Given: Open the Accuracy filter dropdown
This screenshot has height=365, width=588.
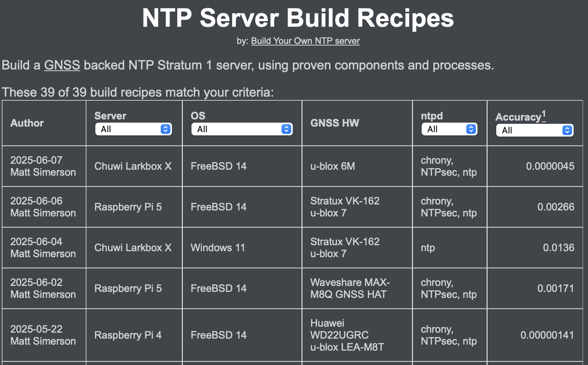Looking at the screenshot, I should (x=535, y=130).
